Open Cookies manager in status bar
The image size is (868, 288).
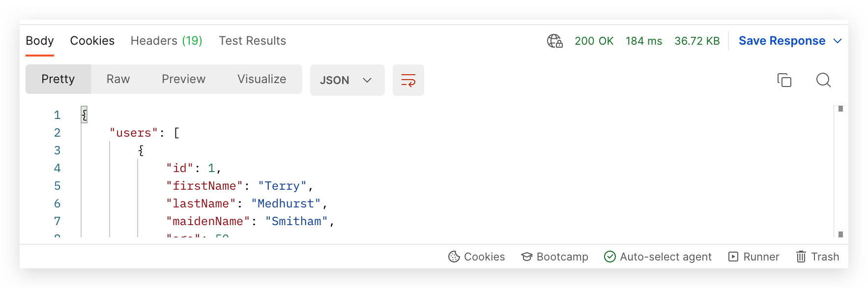476,257
